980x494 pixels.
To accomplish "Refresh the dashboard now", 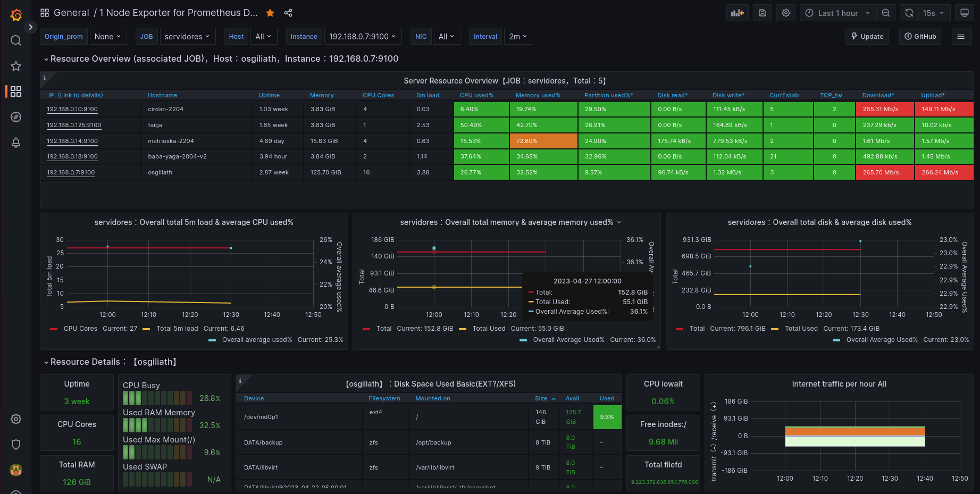I will click(909, 13).
